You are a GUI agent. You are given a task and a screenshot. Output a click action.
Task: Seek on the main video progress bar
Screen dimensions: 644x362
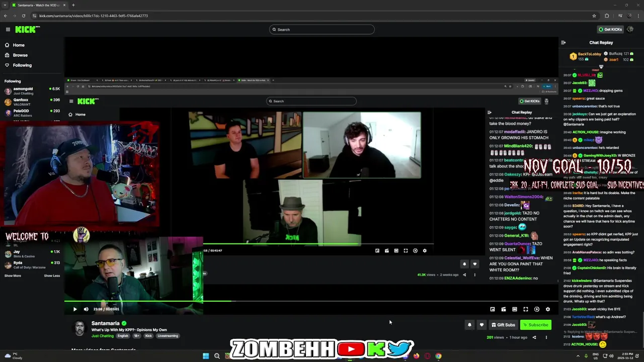(x=311, y=302)
